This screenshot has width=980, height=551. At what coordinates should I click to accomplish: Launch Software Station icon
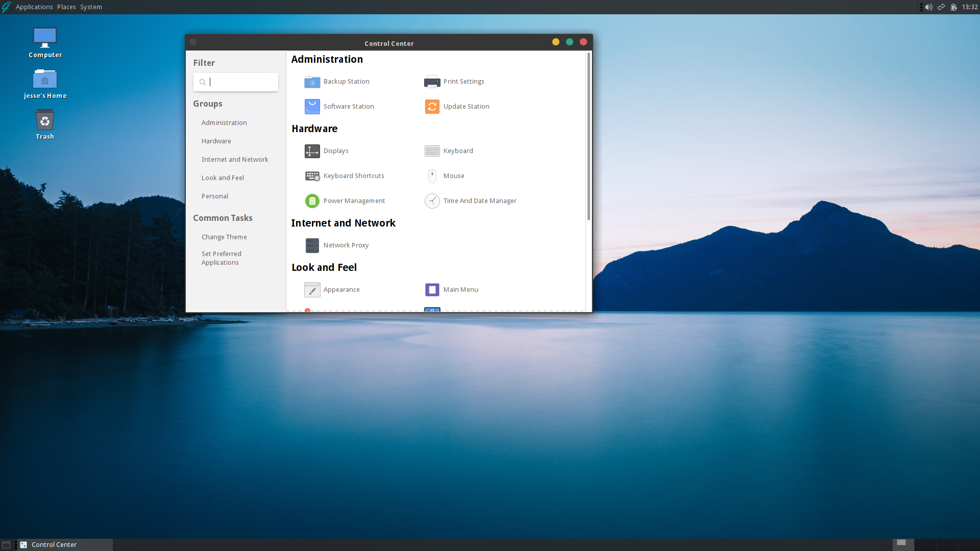tap(312, 107)
